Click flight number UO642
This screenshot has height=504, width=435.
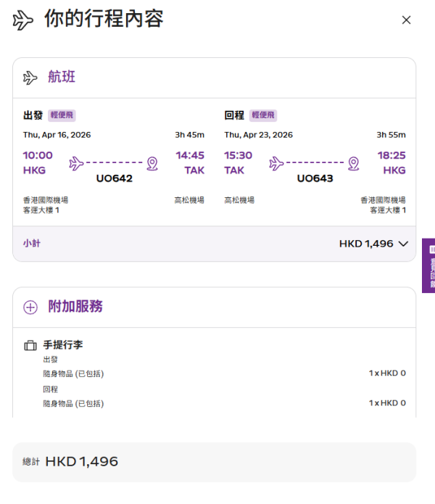[115, 178]
